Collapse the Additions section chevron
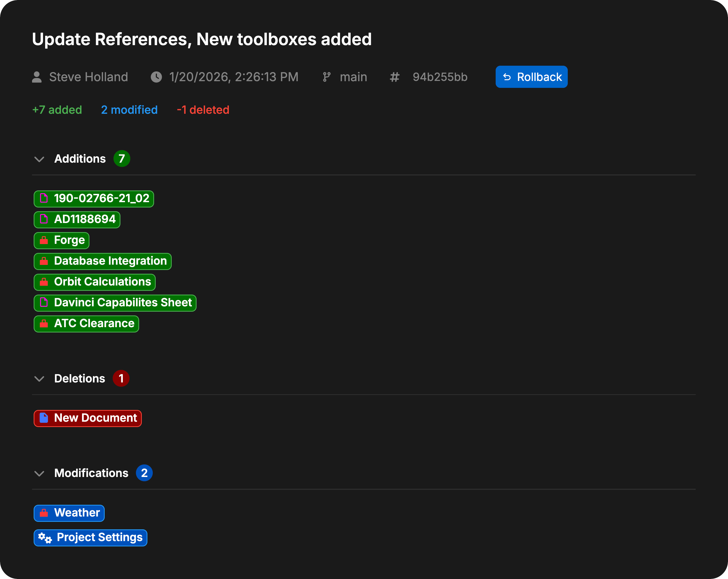This screenshot has height=579, width=728. coord(39,159)
